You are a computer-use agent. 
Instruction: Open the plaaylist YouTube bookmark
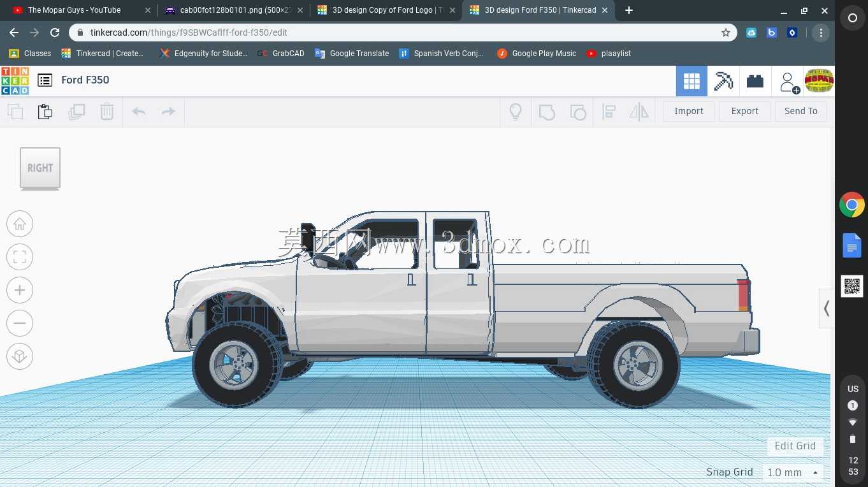click(x=609, y=54)
